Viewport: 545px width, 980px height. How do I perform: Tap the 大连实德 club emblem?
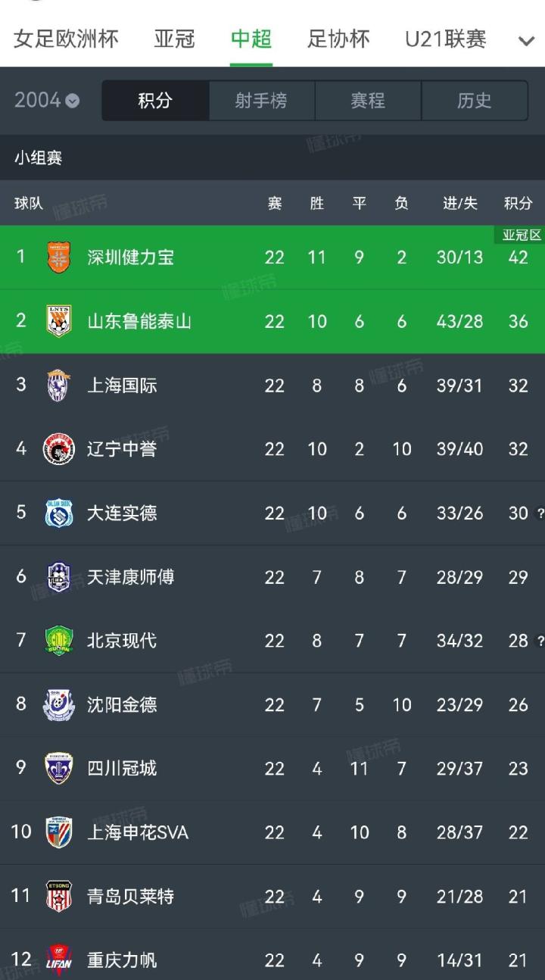click(58, 513)
